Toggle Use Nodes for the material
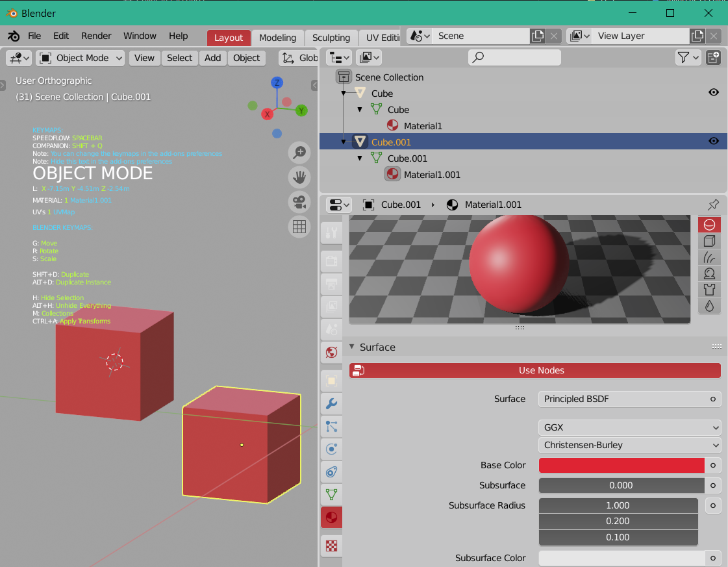The image size is (728, 567). click(535, 371)
